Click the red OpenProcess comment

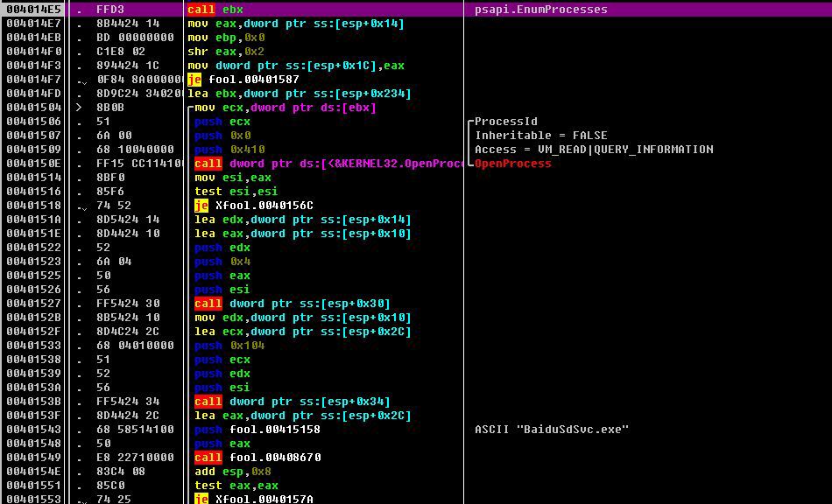(x=512, y=164)
